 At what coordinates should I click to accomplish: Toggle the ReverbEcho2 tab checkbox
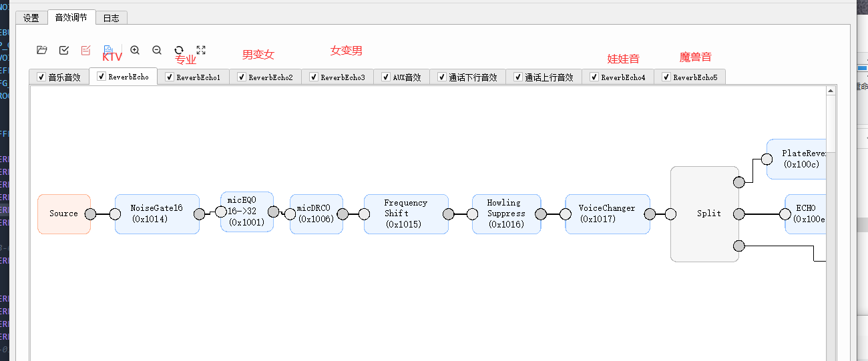(242, 77)
